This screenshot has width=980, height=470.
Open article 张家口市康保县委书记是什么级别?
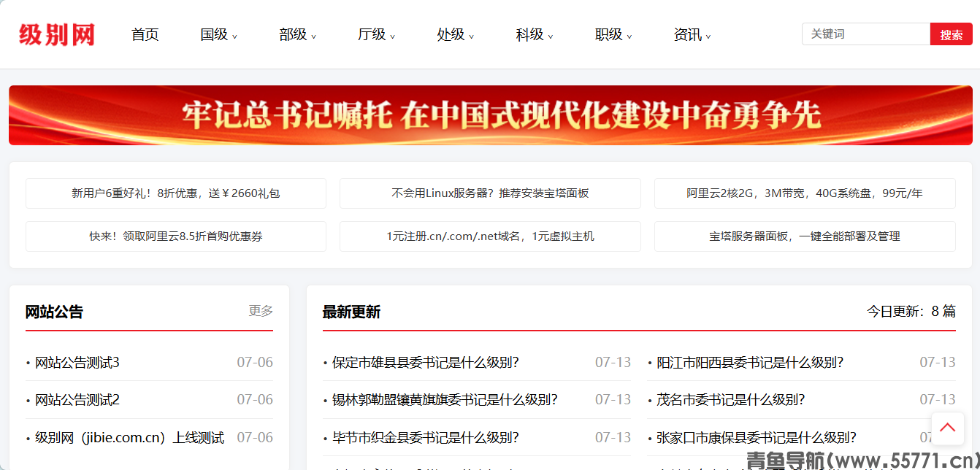click(x=757, y=438)
